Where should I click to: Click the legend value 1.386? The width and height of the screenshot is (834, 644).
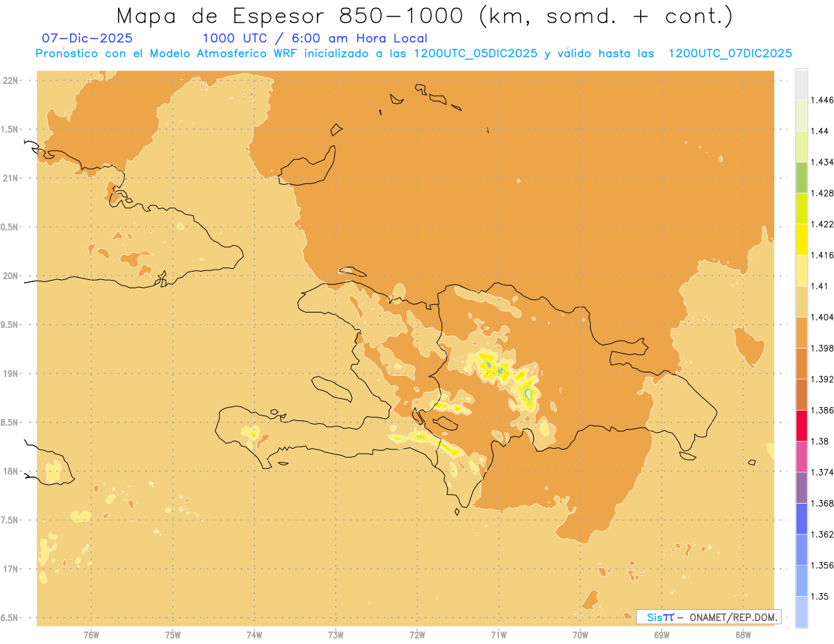(x=823, y=410)
